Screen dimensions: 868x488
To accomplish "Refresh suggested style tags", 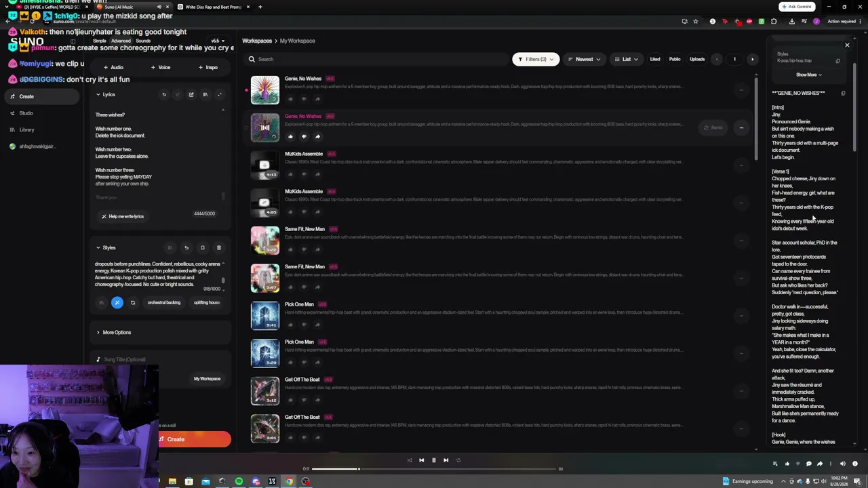I will click(x=133, y=302).
